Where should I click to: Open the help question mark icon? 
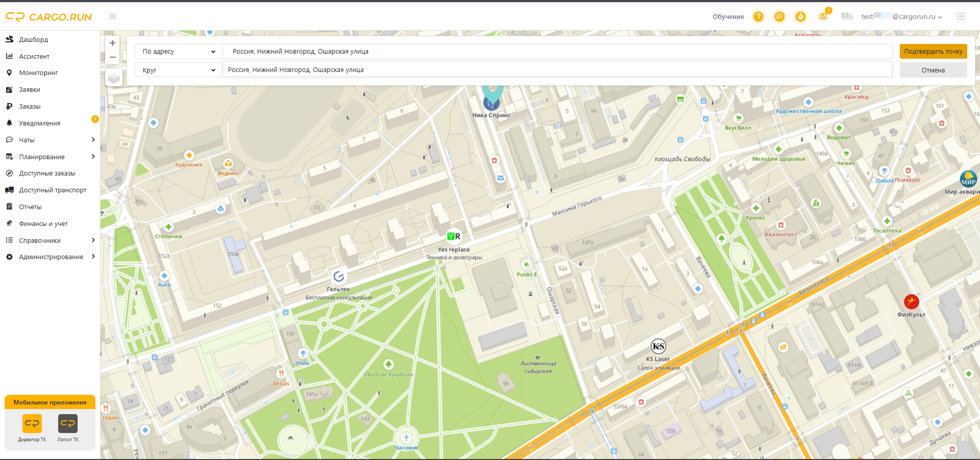tap(758, 16)
